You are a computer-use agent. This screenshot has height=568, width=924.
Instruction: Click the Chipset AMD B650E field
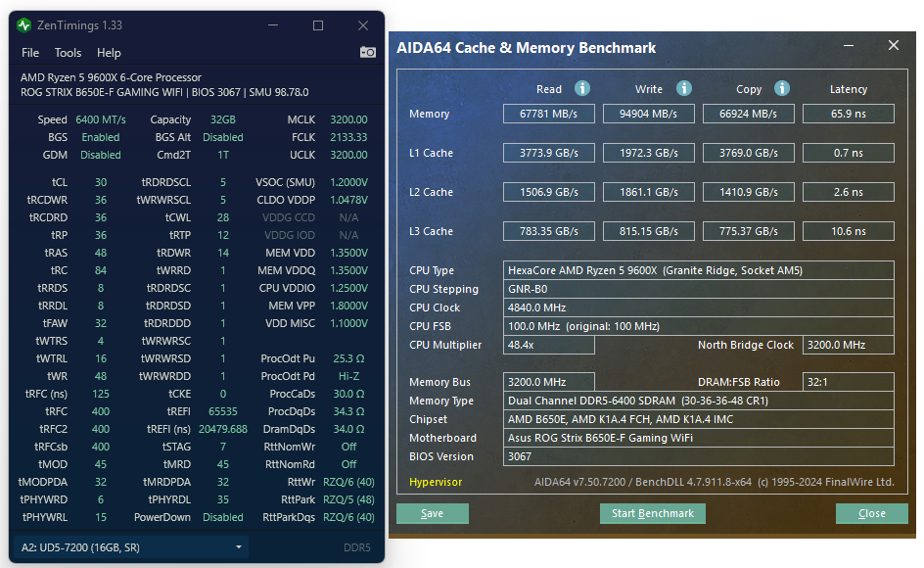[698, 419]
